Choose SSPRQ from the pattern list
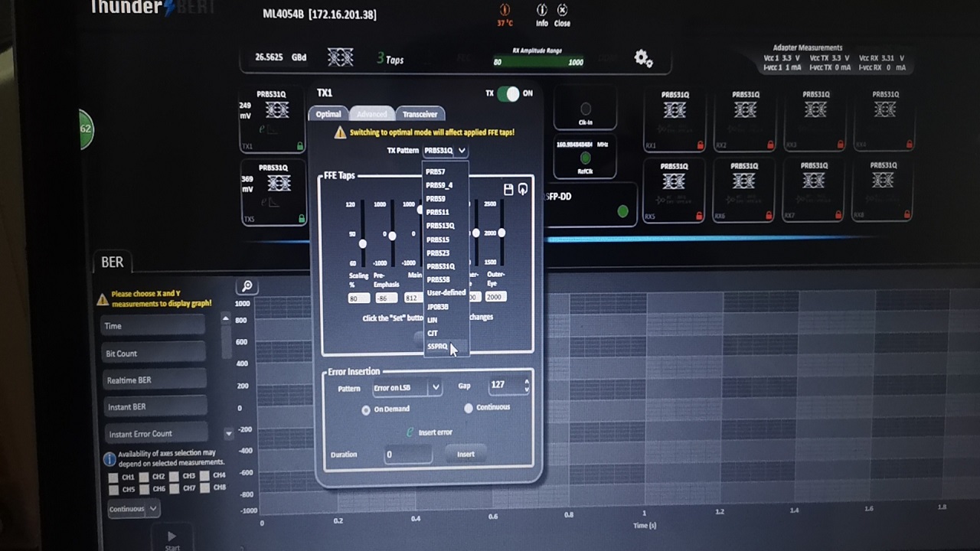The width and height of the screenshot is (980, 551). [x=437, y=347]
